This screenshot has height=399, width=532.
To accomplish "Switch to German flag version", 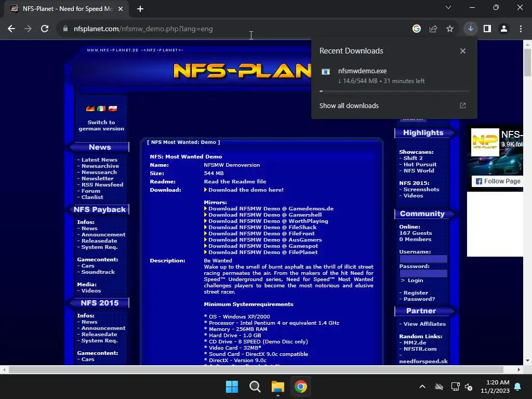I will (90, 109).
